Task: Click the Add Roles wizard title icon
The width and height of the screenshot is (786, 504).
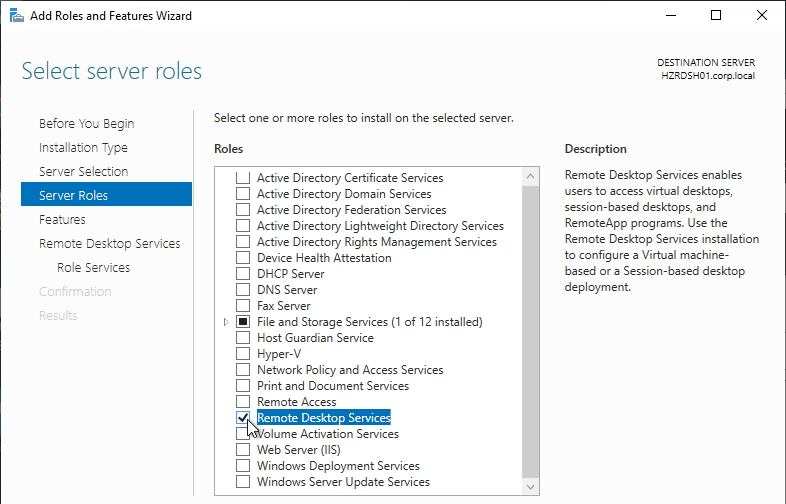Action: tap(17, 16)
